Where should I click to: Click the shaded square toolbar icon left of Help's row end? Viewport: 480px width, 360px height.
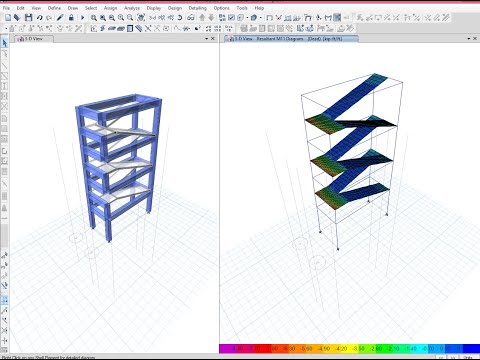337,18
